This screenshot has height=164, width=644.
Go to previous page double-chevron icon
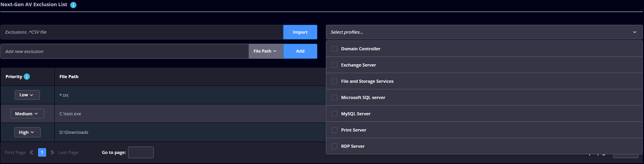tap(31, 152)
